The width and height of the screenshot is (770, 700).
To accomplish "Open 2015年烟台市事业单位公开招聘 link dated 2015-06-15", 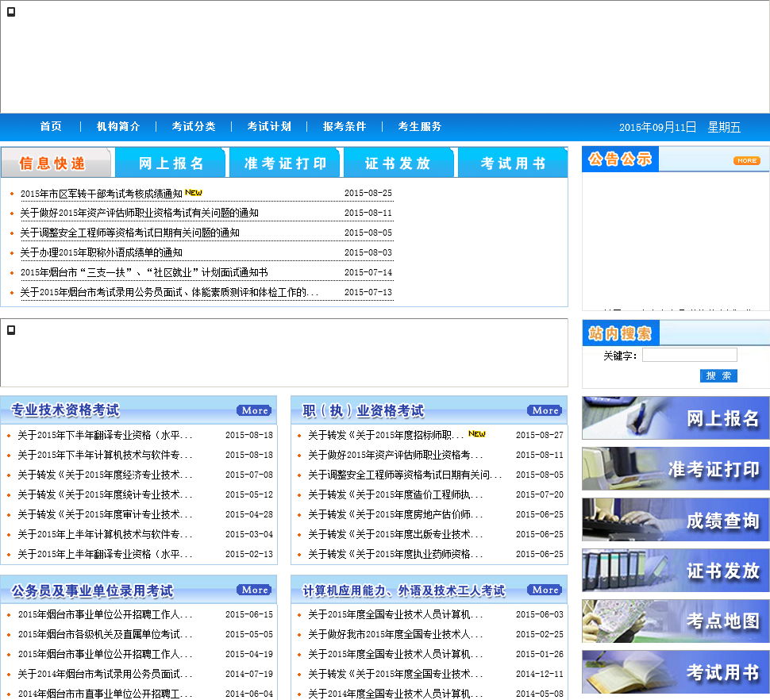I will [105, 614].
